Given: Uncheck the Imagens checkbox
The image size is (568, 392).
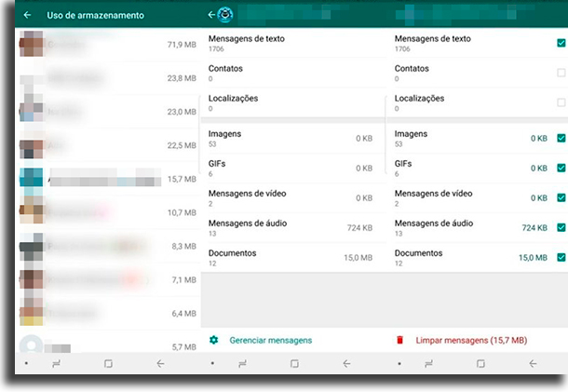Looking at the screenshot, I should click(561, 138).
